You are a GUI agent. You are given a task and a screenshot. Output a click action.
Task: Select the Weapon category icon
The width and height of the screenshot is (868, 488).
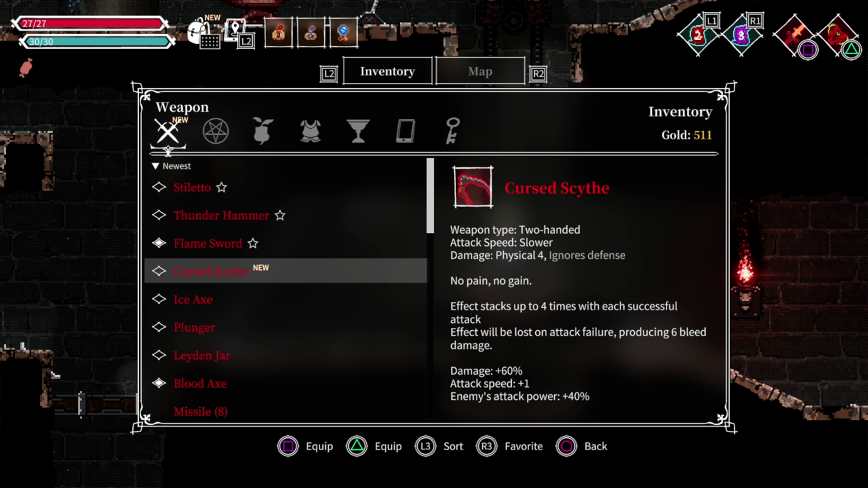coord(168,131)
